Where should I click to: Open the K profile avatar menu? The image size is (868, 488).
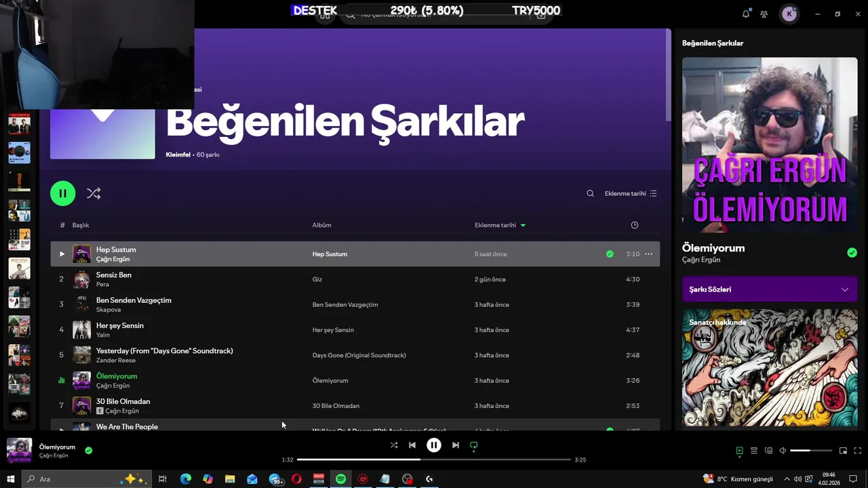(789, 14)
